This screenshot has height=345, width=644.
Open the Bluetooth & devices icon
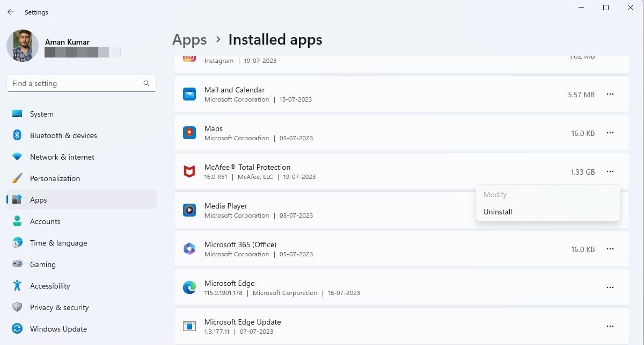(x=17, y=135)
